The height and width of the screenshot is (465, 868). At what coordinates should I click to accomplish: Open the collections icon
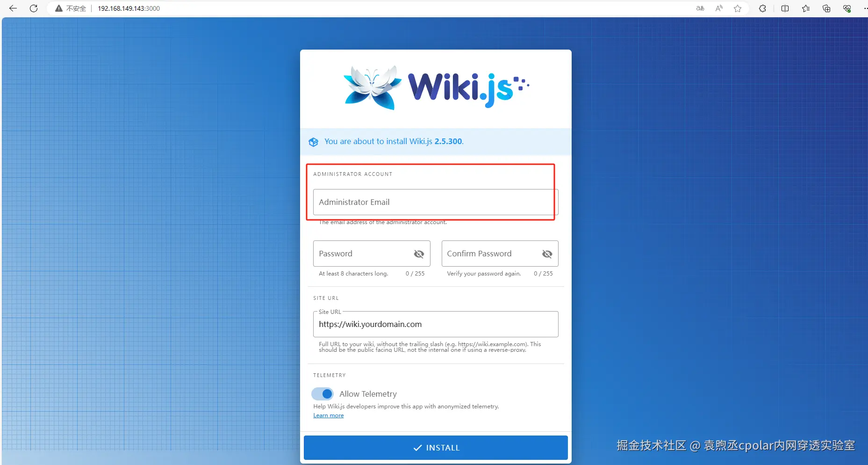[826, 8]
